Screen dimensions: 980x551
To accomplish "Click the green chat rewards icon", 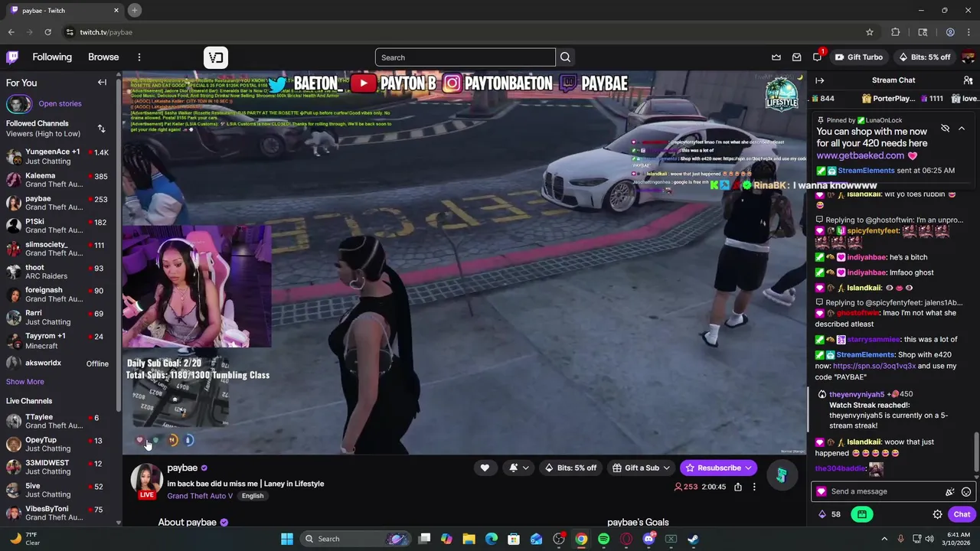I will point(862,514).
